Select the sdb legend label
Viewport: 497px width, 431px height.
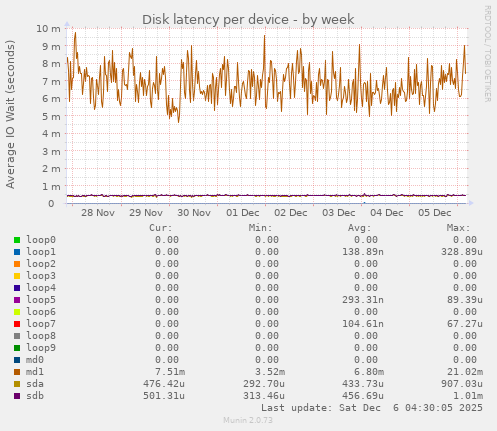click(35, 396)
